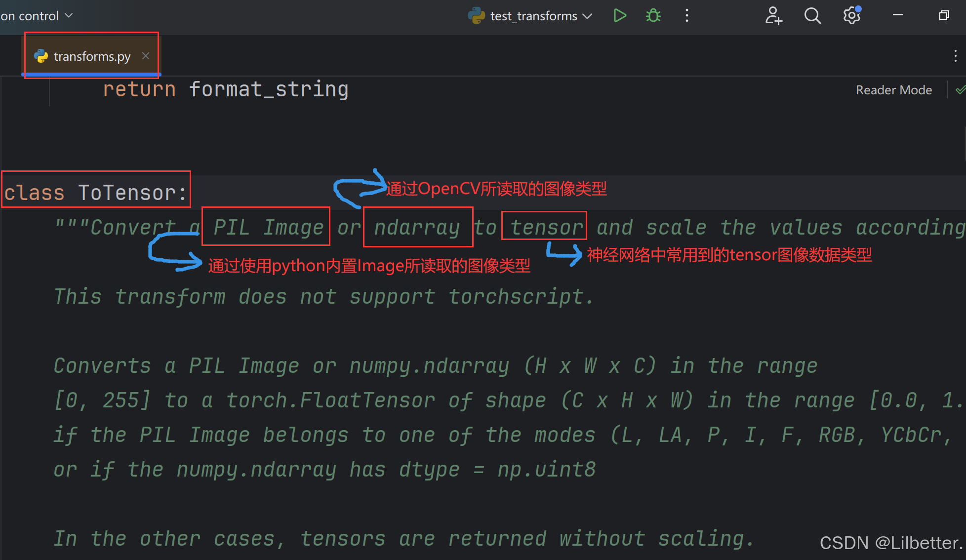Click 'format_string' in the return statement
This screenshot has width=966, height=560.
tap(269, 89)
